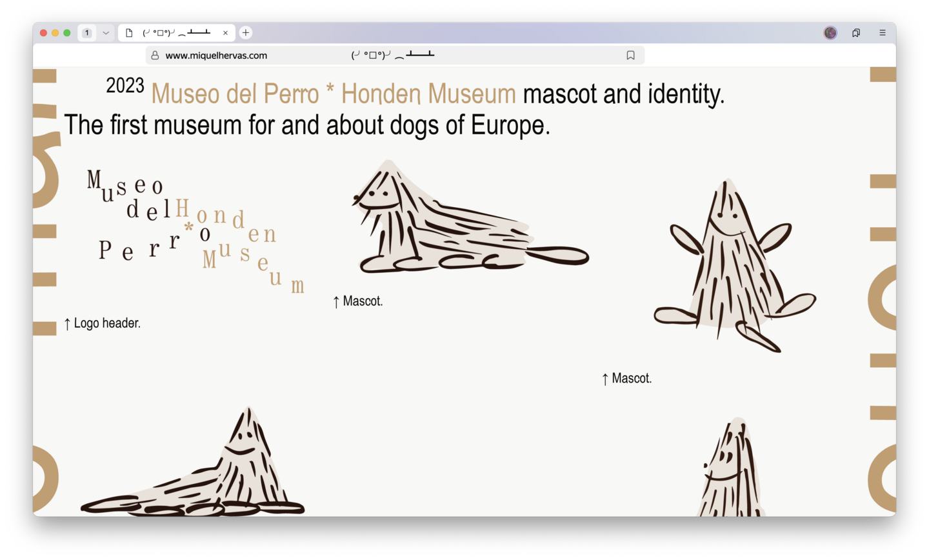Click the flattened smiling mascot at bottom left

point(192,461)
